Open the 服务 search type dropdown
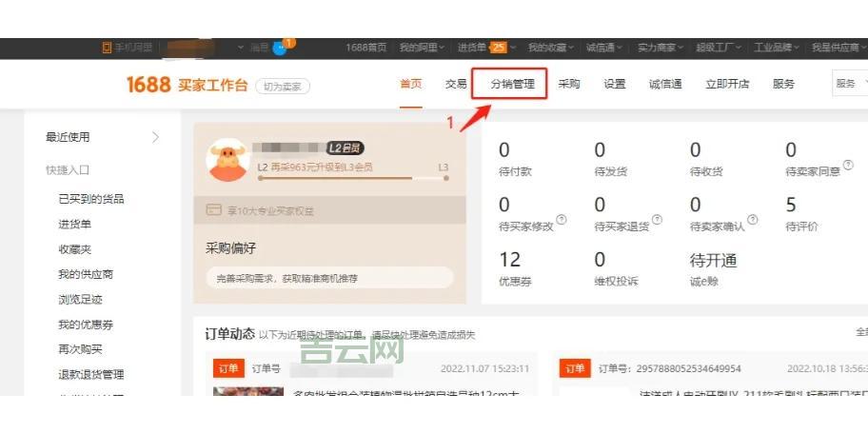 (851, 84)
